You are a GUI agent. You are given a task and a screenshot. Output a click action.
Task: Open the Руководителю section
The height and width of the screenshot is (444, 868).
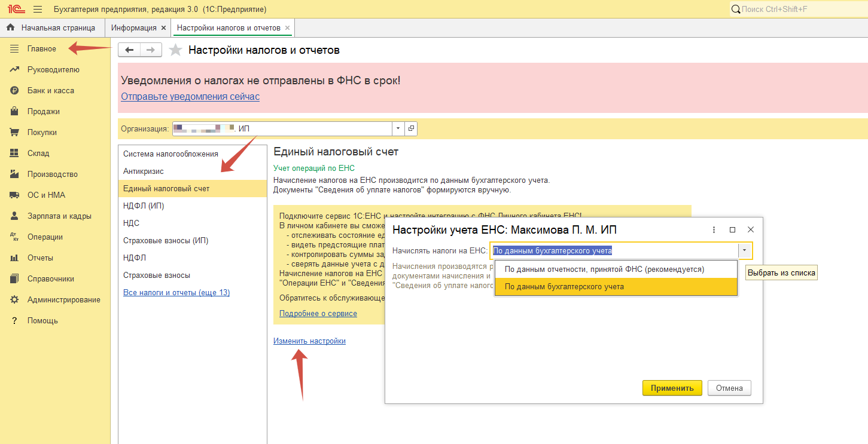pyautogui.click(x=55, y=69)
